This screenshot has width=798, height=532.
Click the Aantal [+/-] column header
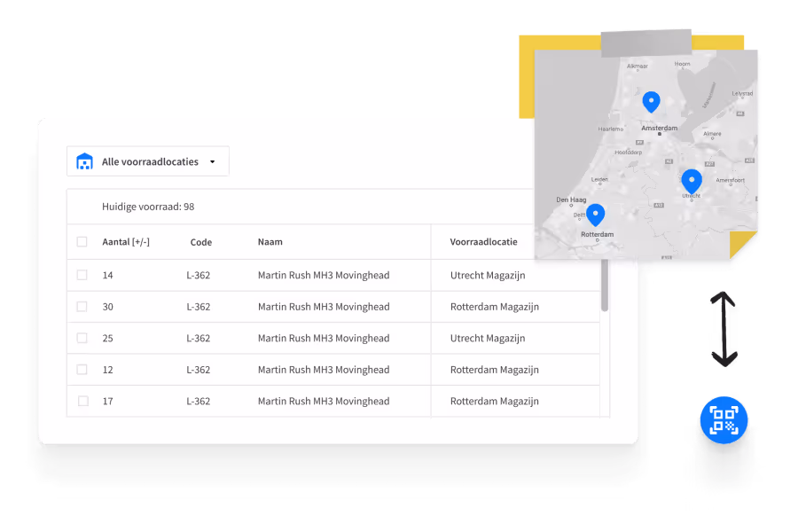click(126, 242)
